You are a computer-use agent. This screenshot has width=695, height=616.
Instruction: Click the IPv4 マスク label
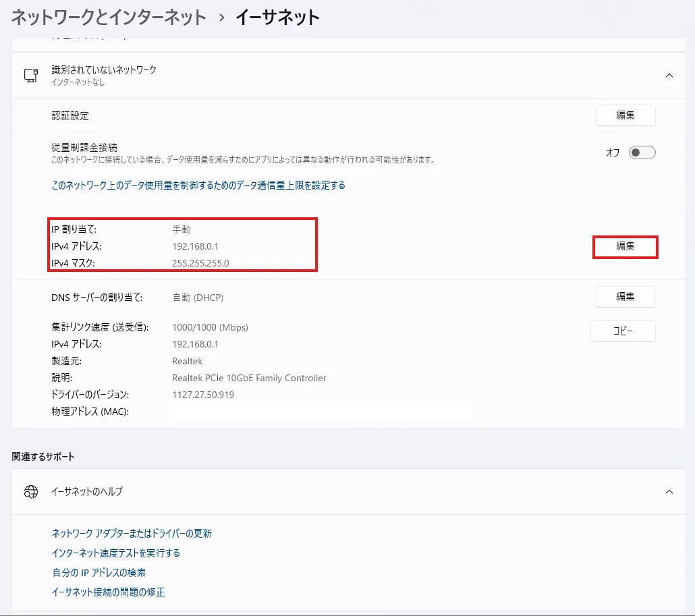tap(73, 263)
